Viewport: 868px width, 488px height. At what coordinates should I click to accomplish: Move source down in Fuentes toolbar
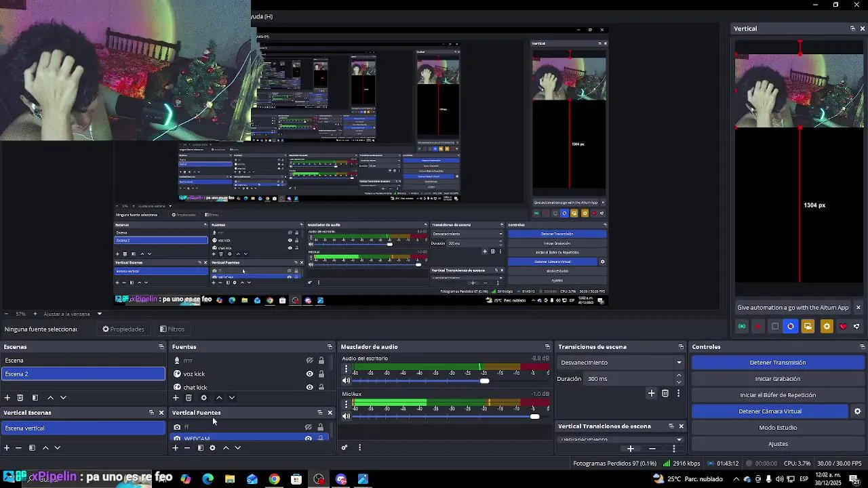point(231,398)
